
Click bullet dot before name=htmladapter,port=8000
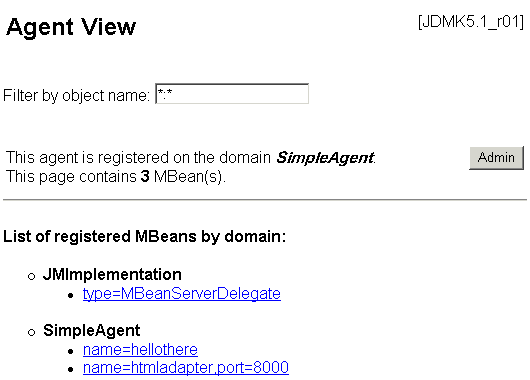click(71, 370)
